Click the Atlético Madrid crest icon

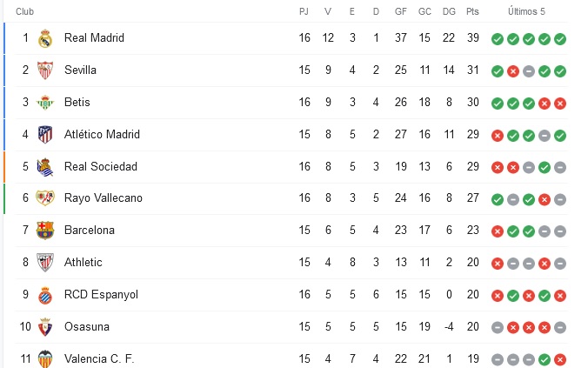pyautogui.click(x=45, y=135)
